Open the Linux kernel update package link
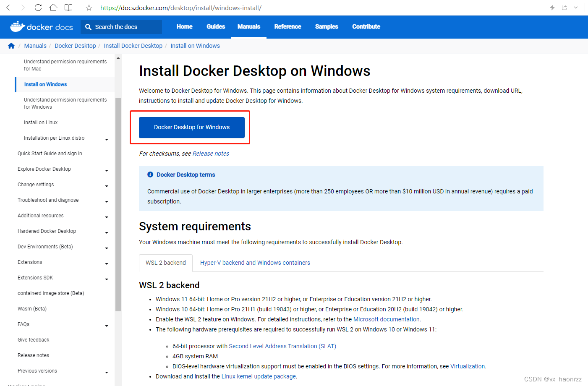The width and height of the screenshot is (588, 386). point(259,376)
